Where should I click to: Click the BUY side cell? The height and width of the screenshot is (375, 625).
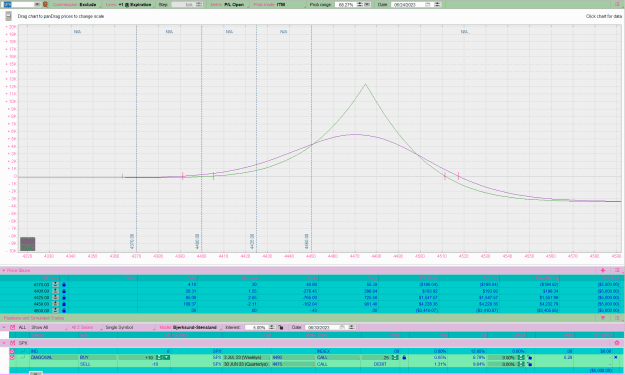coord(98,357)
